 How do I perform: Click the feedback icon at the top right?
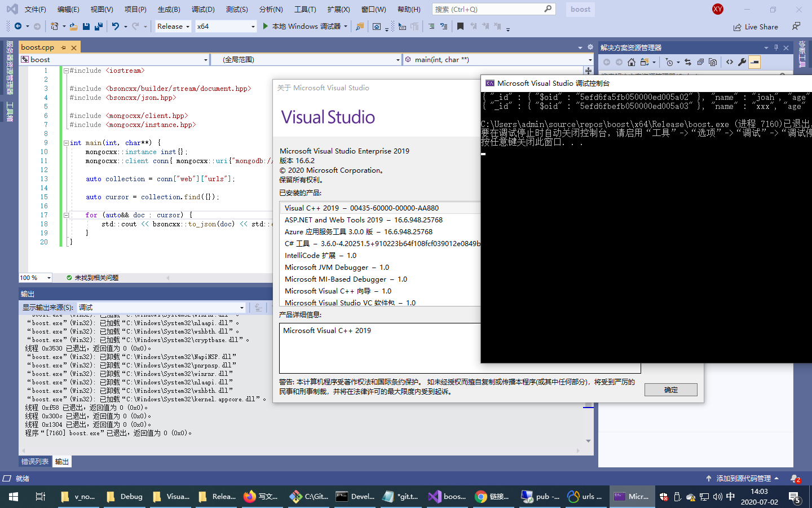(796, 27)
